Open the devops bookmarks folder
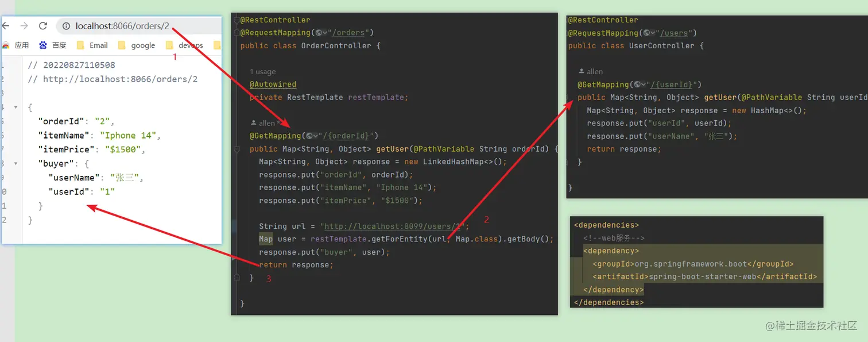Screen dimensions: 868x342 184,45
